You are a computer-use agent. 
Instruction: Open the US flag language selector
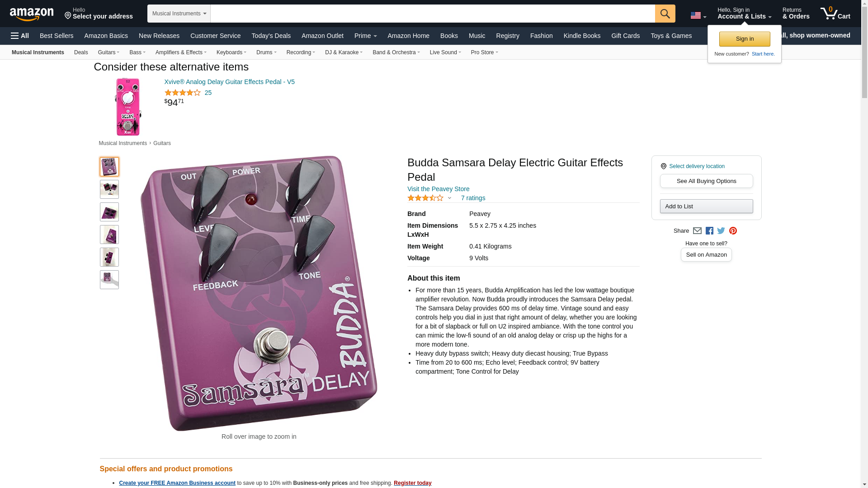click(x=698, y=15)
